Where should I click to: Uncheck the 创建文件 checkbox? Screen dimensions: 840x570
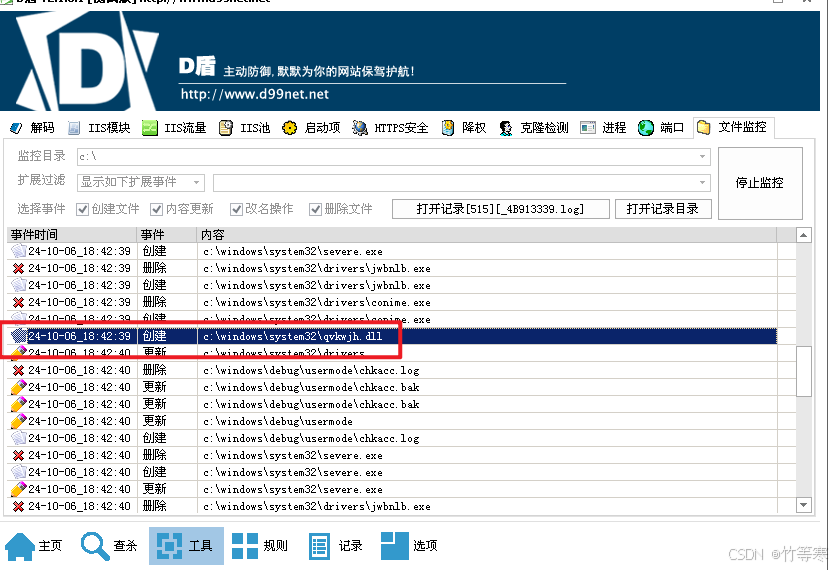[x=82, y=209]
